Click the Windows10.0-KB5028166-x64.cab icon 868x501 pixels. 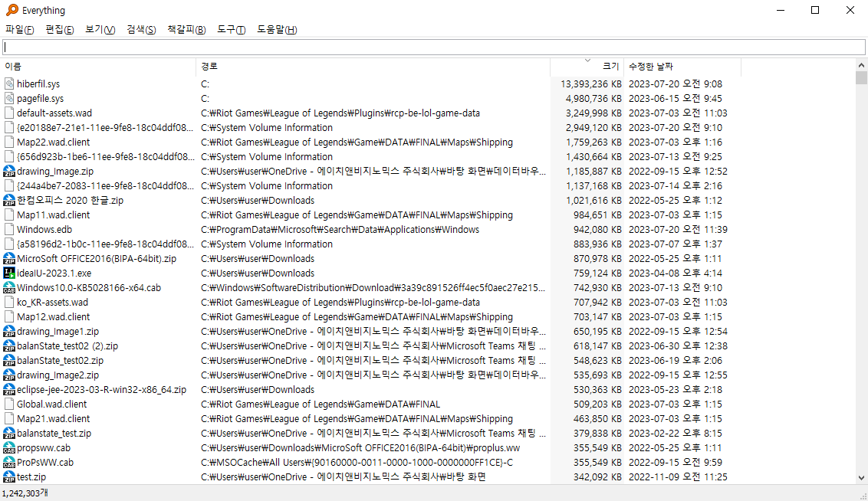point(9,287)
